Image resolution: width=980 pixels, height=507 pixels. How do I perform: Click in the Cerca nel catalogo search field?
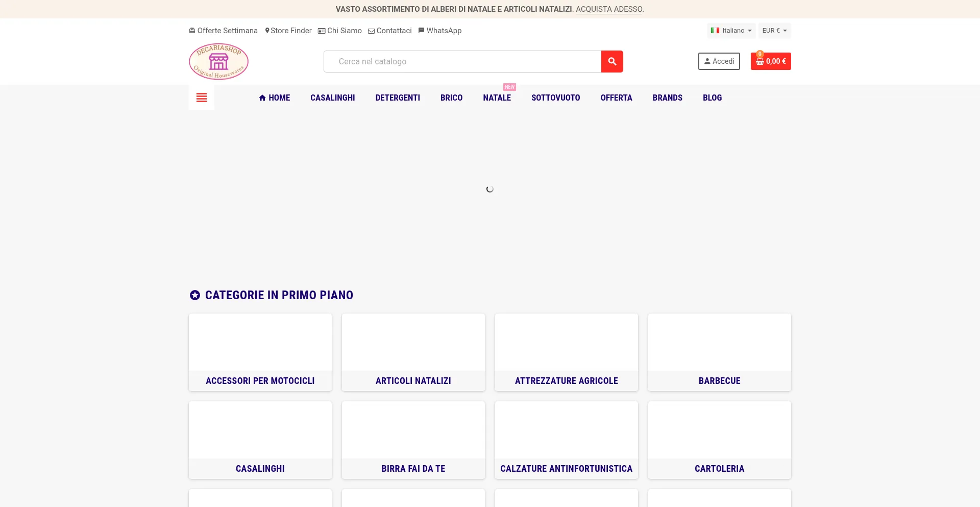[462, 61]
